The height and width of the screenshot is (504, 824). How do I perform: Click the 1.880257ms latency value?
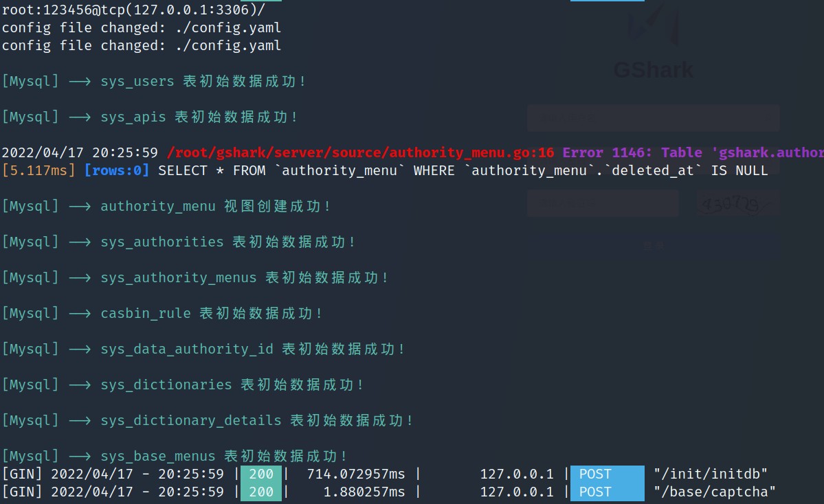(364, 492)
